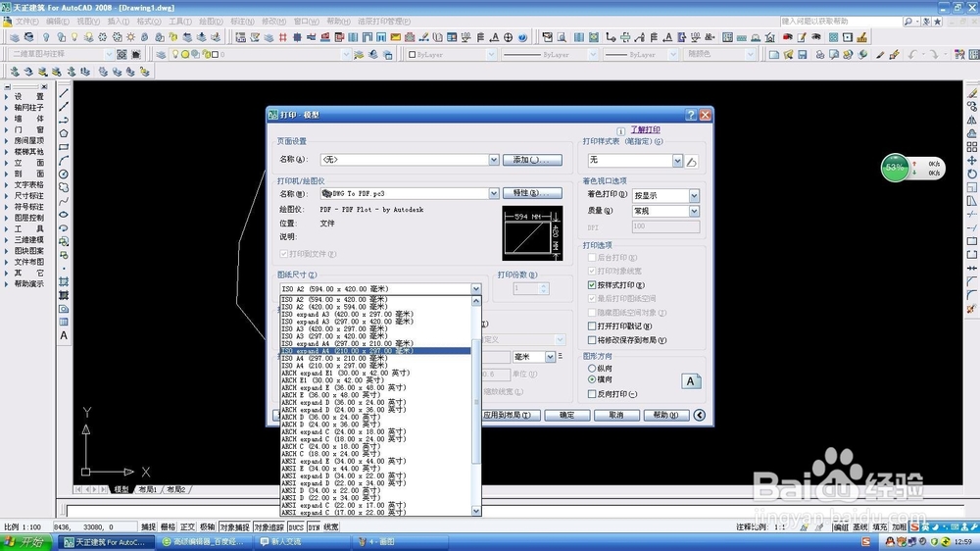Toggle the 正交 status bar button
This screenshot has width=980, height=551.
click(x=187, y=527)
